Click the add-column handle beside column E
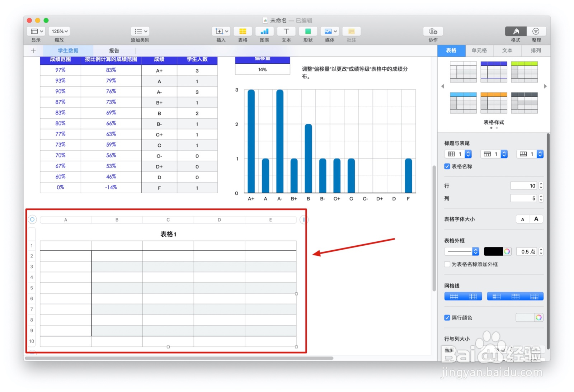The height and width of the screenshot is (392, 574). click(x=304, y=219)
